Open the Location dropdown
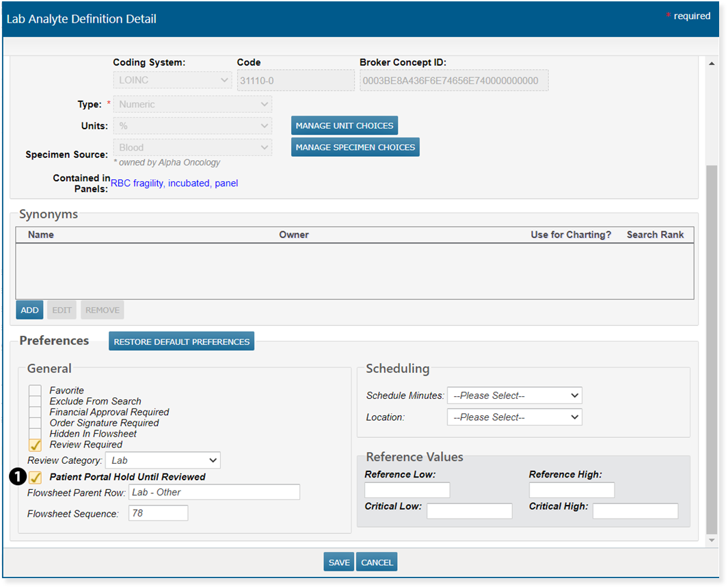 click(514, 417)
